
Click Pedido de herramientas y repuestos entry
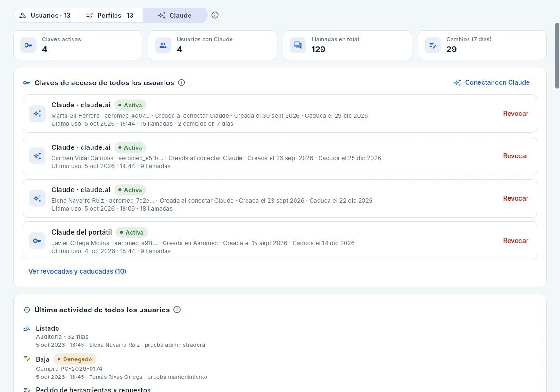pyautogui.click(x=93, y=389)
